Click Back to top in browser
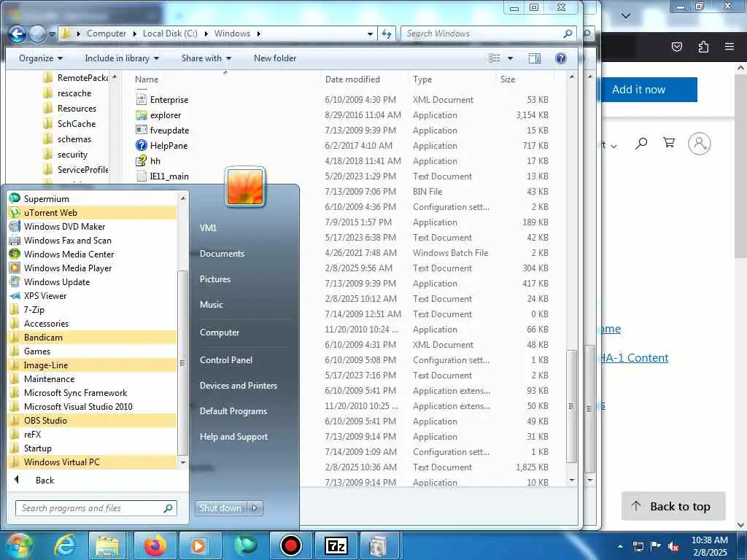Viewport: 747px width, 560px height. [x=673, y=506]
